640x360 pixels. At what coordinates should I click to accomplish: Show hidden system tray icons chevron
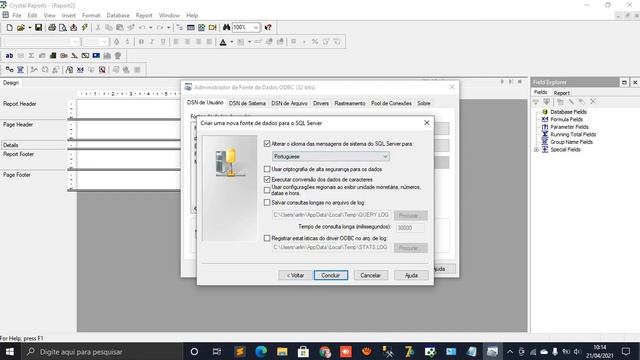(510, 351)
